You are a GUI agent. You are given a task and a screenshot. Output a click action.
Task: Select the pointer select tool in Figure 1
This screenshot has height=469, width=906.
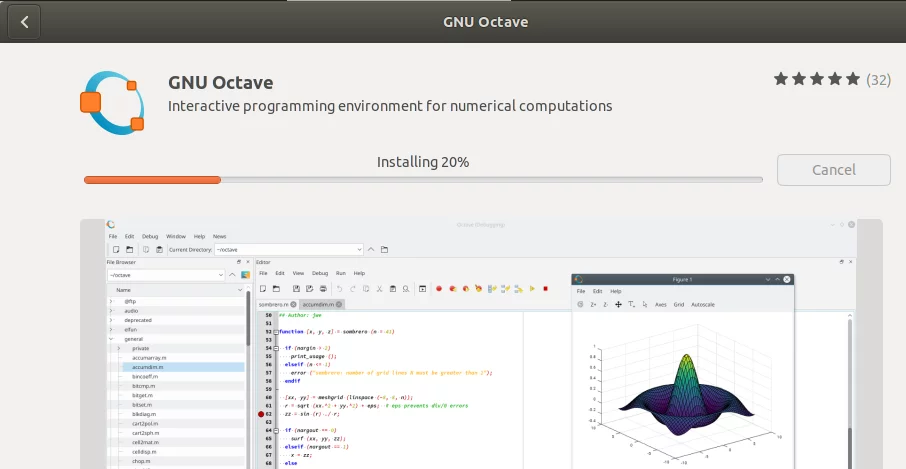click(645, 304)
